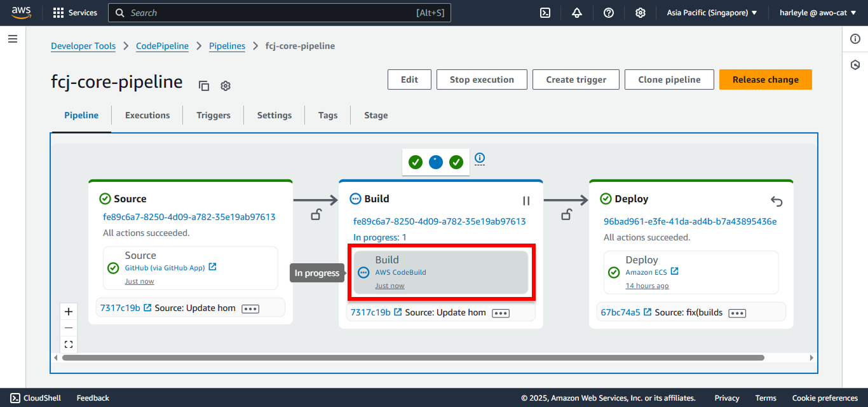Toggle transition lock between Source and Build
This screenshot has width=868, height=407.
[316, 214]
